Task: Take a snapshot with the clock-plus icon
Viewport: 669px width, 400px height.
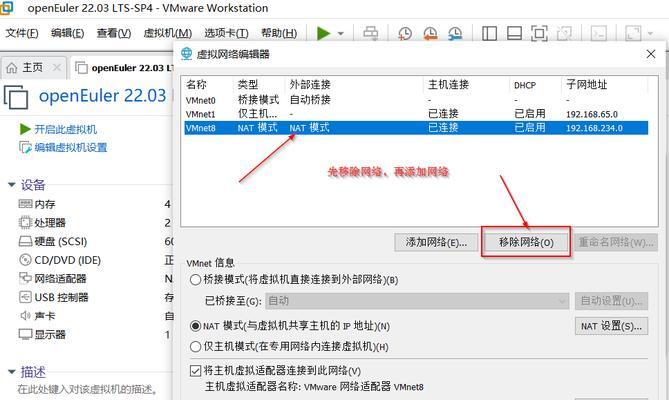Action: point(404,33)
